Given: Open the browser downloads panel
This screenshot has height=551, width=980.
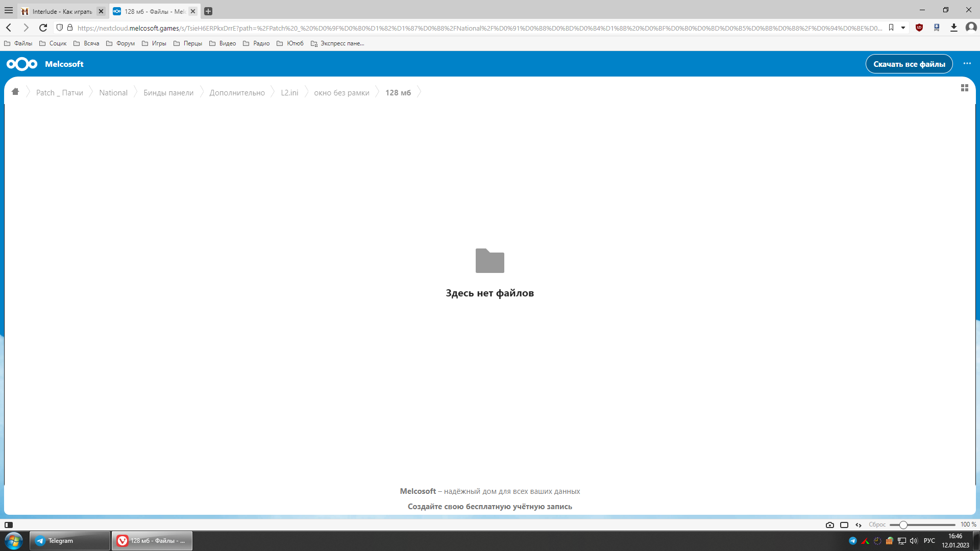Looking at the screenshot, I should point(953,28).
